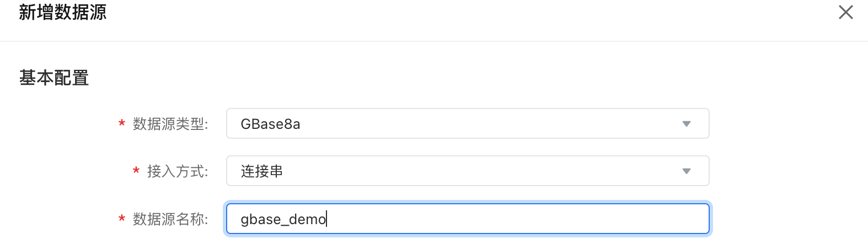Place the cursor in the gbase_demo text
The image size is (868, 250).
coord(283,219)
